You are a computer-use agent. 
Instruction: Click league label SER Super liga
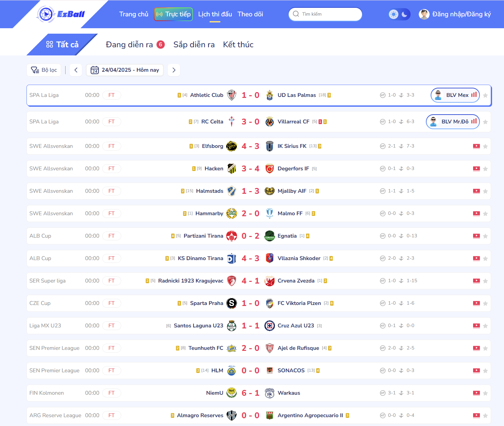click(48, 281)
